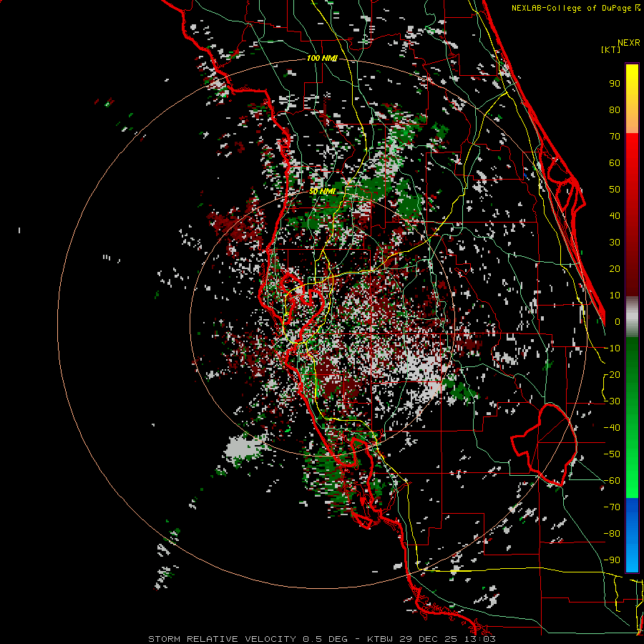Click the -30 value on velocity scale
The width and height of the screenshot is (644, 644).
pyautogui.click(x=612, y=401)
